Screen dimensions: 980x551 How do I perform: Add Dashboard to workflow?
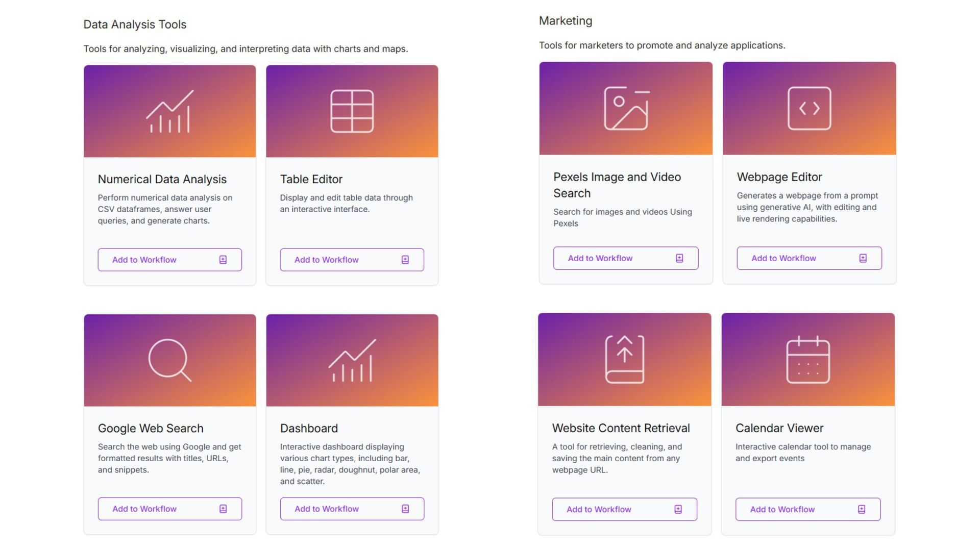tap(352, 509)
